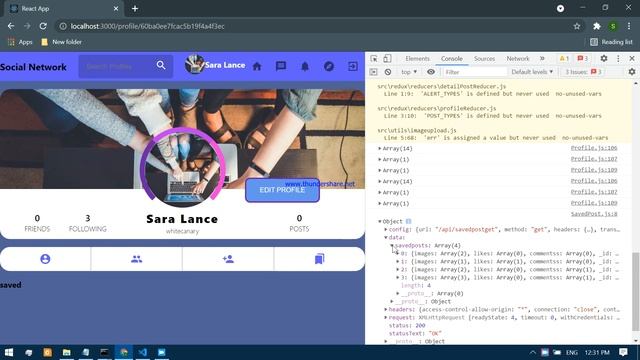The image size is (640, 360).
Task: Click the DevTools warnings count badge
Action: click(564, 59)
